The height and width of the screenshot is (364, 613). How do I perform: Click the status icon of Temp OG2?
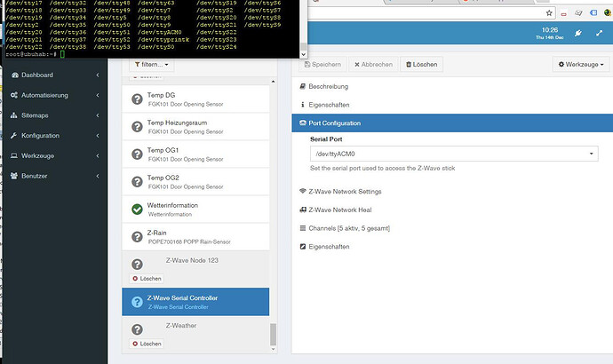[137, 182]
